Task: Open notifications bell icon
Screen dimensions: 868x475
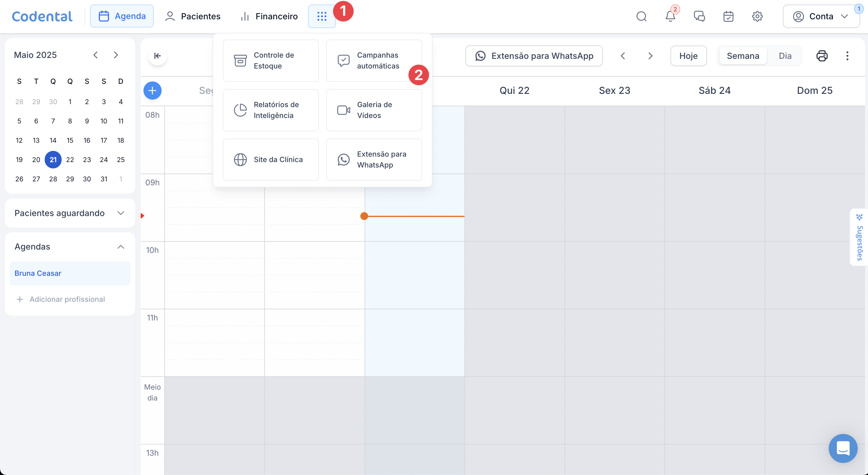Action: click(x=670, y=16)
